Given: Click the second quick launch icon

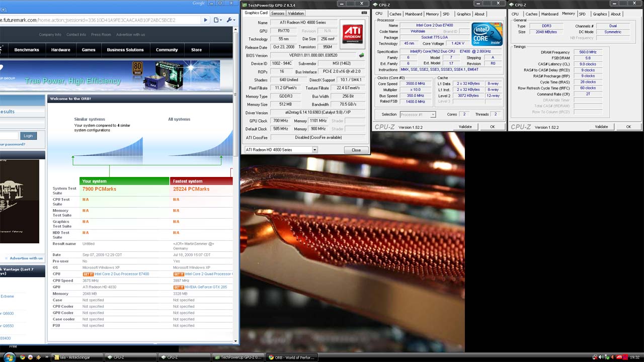Looking at the screenshot, I should point(30,357).
